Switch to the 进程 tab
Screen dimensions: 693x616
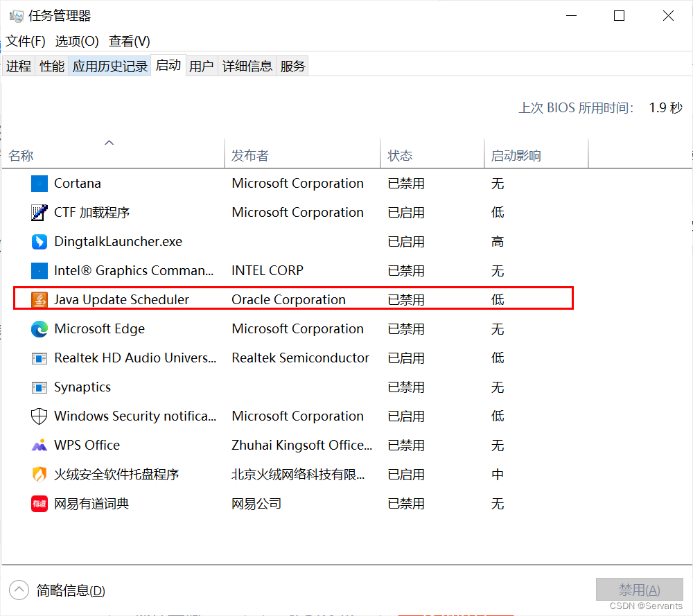(19, 67)
